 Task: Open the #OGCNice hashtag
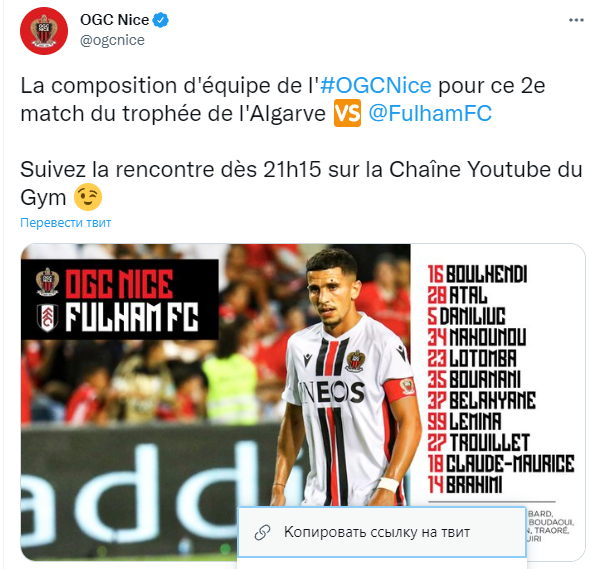coord(376,85)
